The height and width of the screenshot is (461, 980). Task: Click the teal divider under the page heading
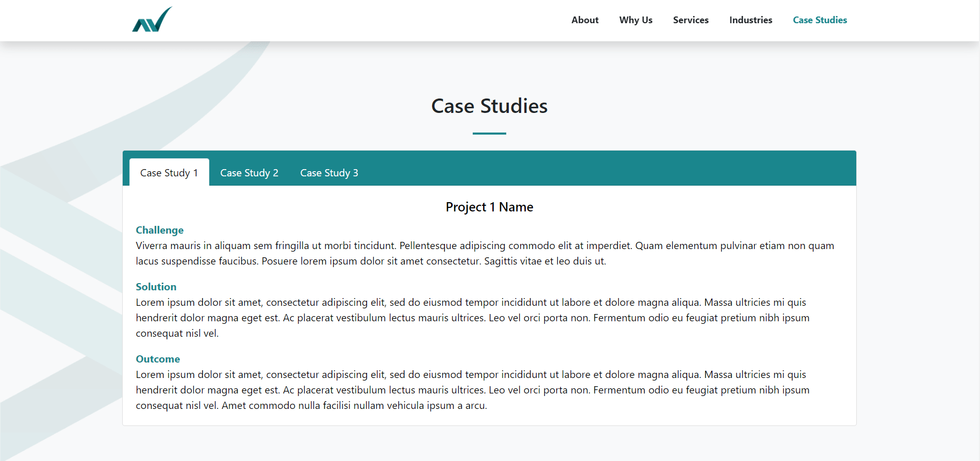[489, 134]
